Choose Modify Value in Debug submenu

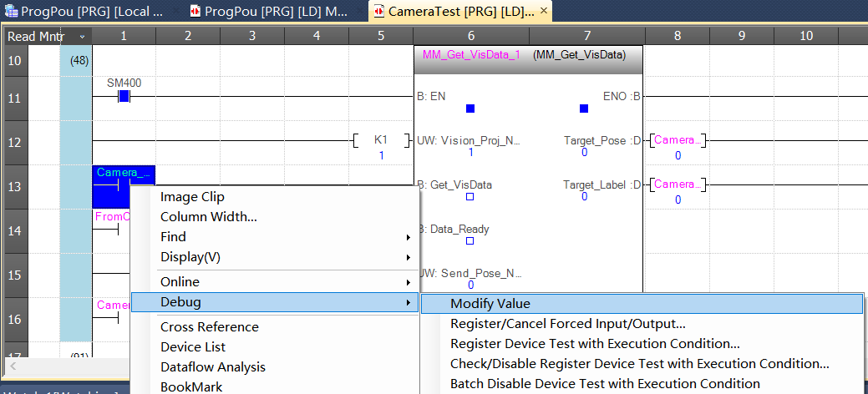click(x=641, y=304)
